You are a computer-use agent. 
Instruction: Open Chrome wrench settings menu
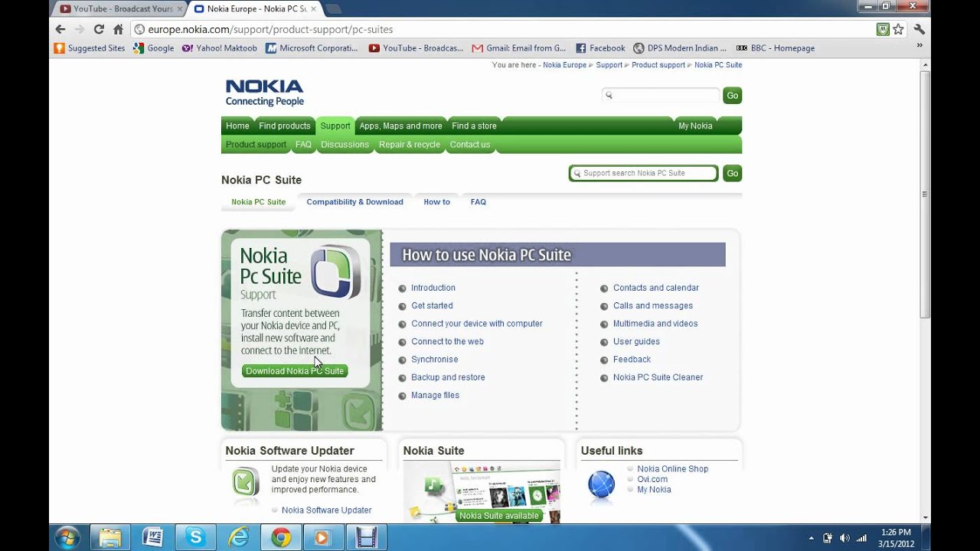tap(920, 29)
